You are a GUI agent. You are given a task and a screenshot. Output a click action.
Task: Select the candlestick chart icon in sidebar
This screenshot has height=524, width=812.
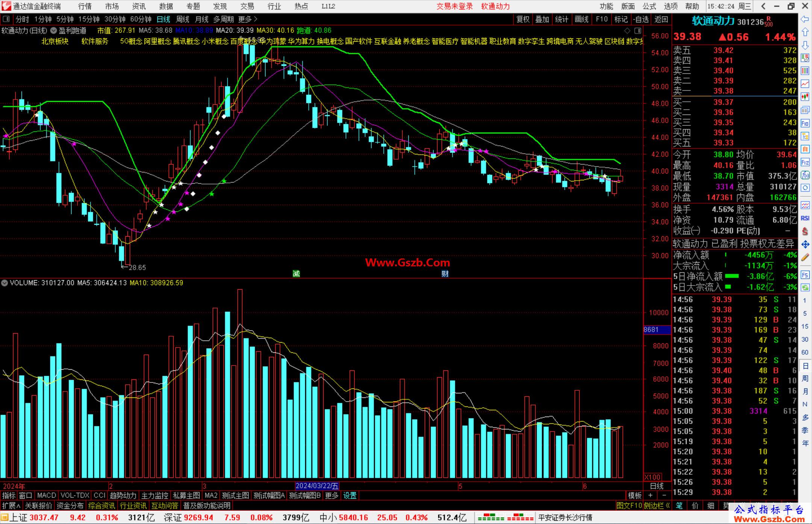coord(805,97)
